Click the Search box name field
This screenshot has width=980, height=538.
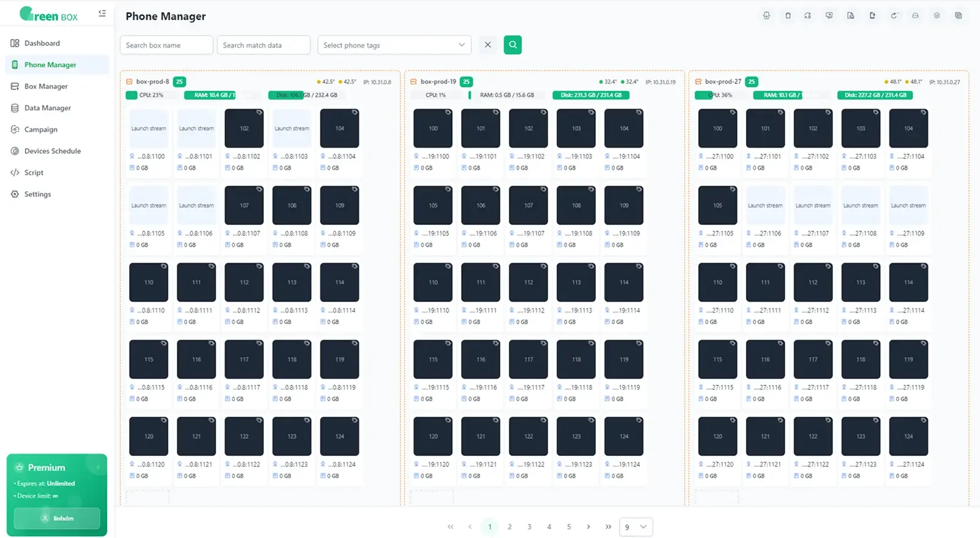click(x=167, y=45)
